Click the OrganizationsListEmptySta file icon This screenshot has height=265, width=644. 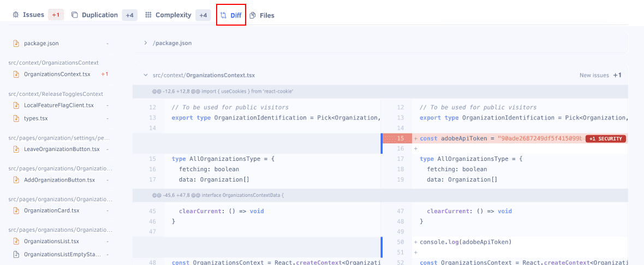[x=16, y=254]
